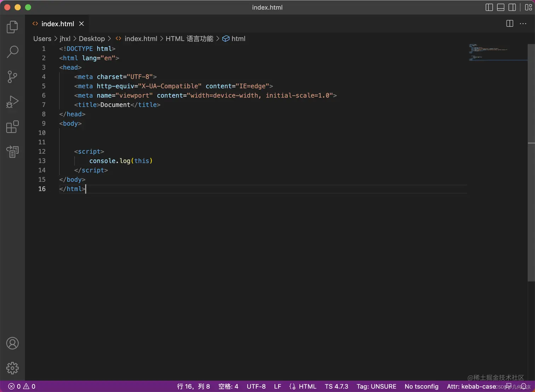Click the html lang="en" line
This screenshot has width=535, height=392.
pos(89,58)
